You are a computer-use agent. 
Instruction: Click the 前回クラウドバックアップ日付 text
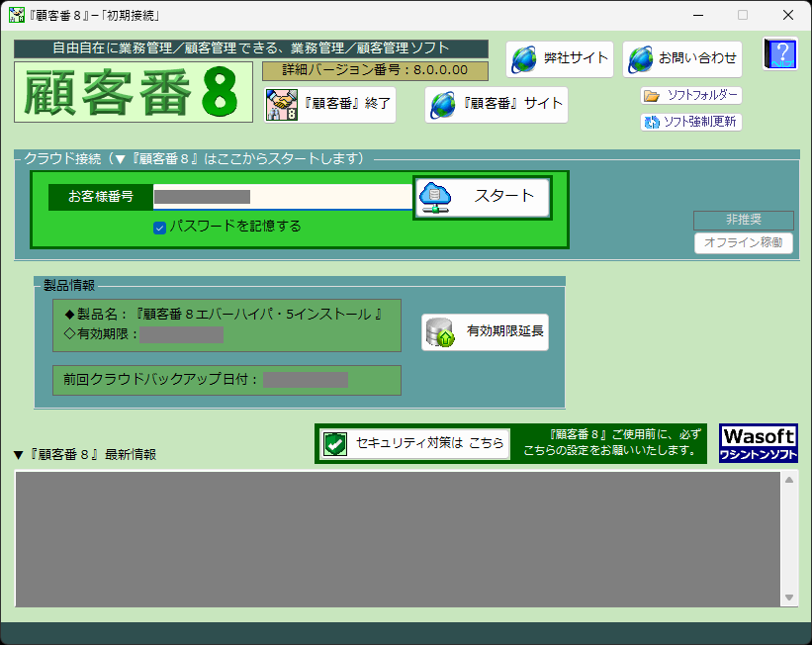pyautogui.click(x=161, y=380)
